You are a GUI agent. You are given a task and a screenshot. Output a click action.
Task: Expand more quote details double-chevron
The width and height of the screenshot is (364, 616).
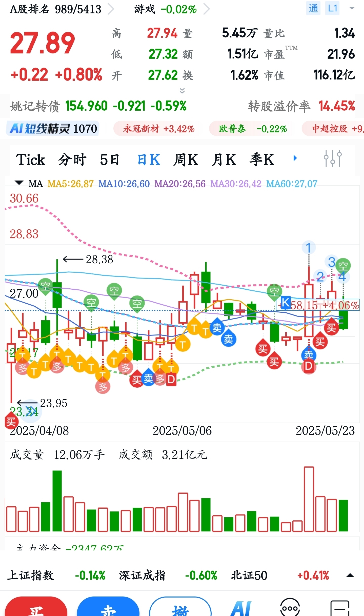click(182, 90)
